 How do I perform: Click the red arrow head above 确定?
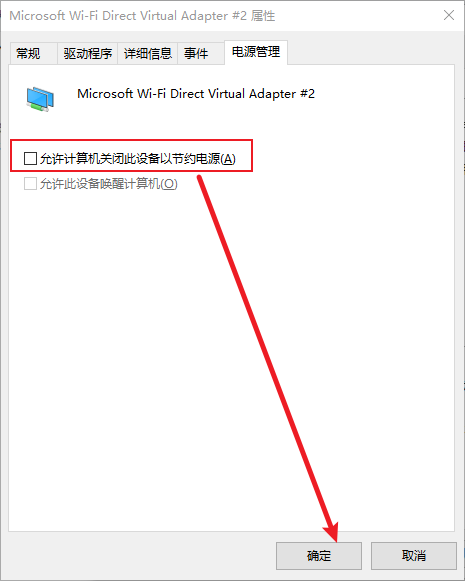pyautogui.click(x=331, y=531)
